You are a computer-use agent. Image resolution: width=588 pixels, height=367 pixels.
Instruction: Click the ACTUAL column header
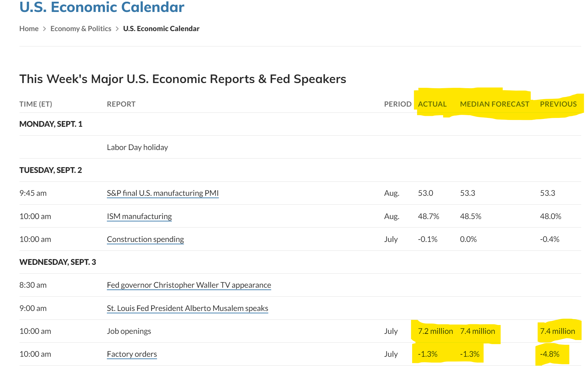[432, 104]
